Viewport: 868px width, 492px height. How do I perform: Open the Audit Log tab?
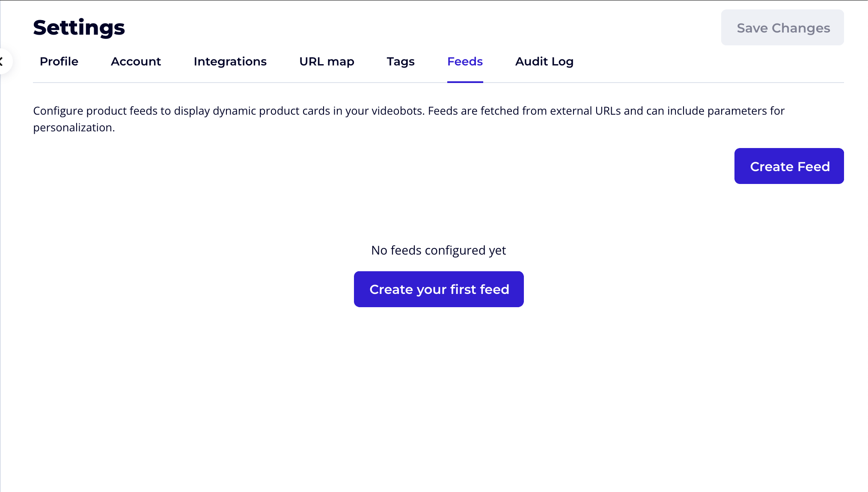[544, 62]
